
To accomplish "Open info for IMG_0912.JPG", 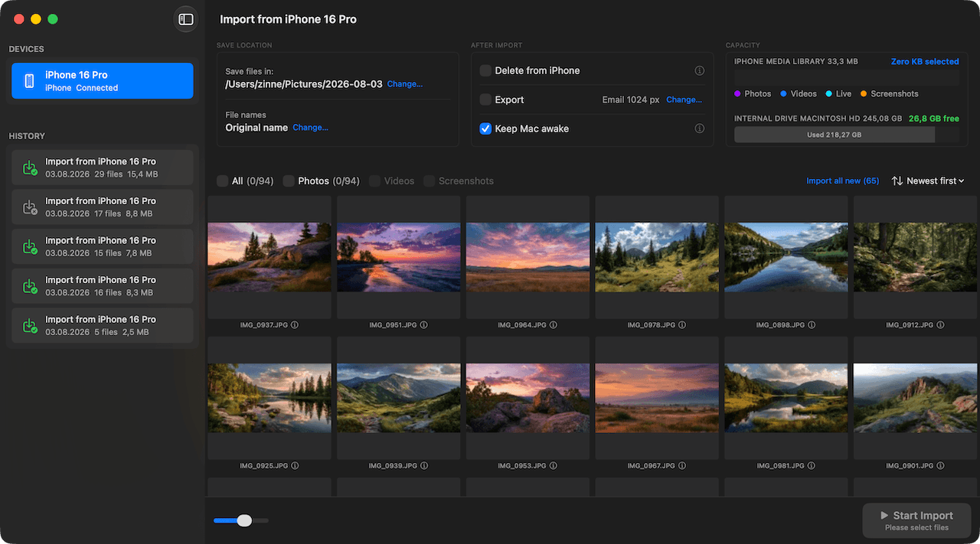I will (x=940, y=325).
